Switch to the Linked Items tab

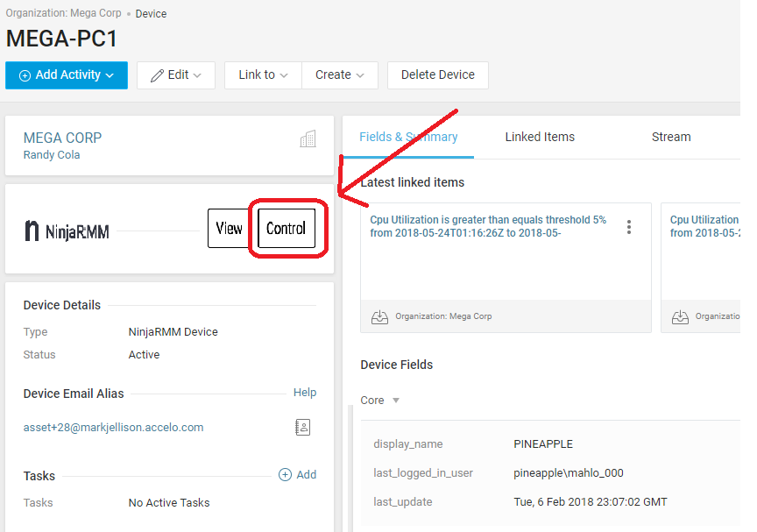[x=540, y=137]
